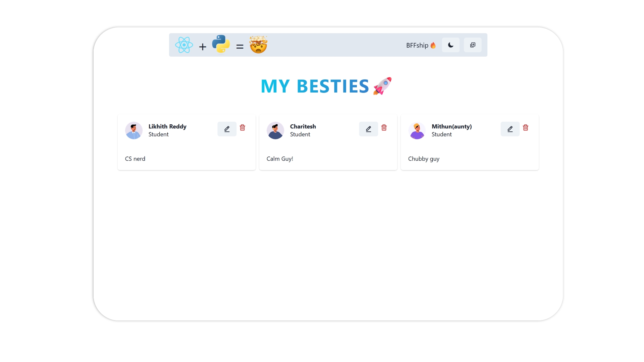
Task: Open the add new bestie icon
Action: pyautogui.click(x=473, y=45)
